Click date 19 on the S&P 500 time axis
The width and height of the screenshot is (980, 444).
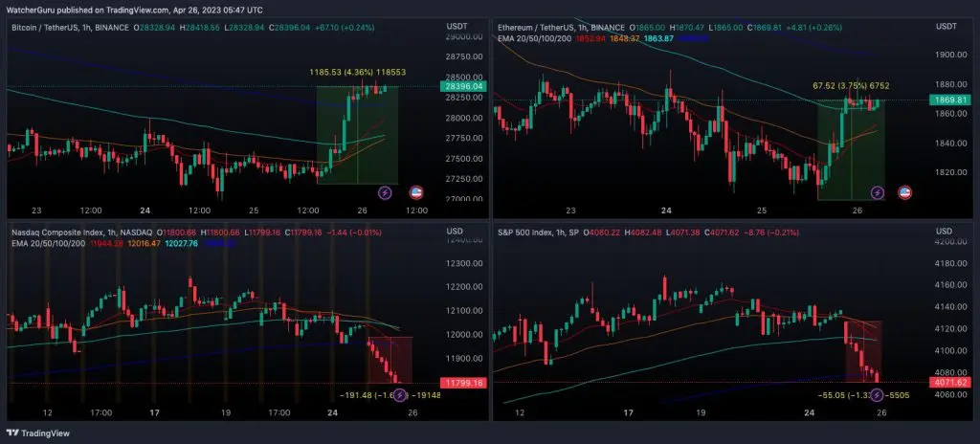[x=700, y=412]
